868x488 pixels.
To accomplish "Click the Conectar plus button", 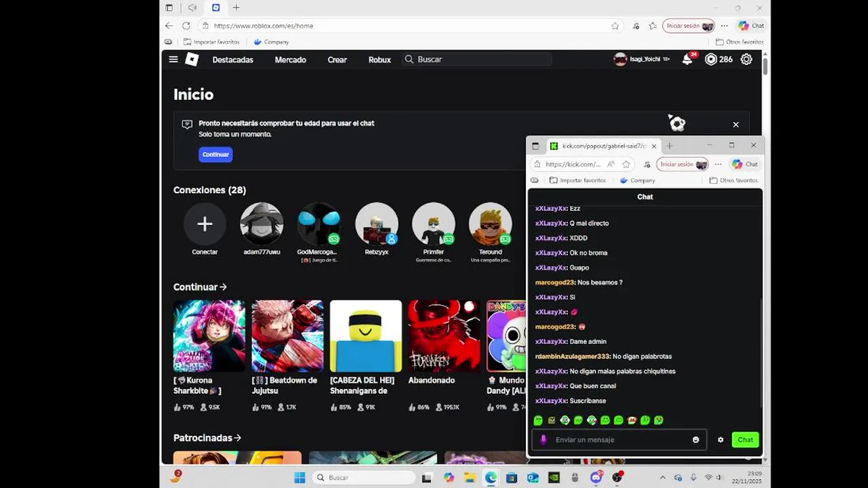I will click(x=205, y=224).
